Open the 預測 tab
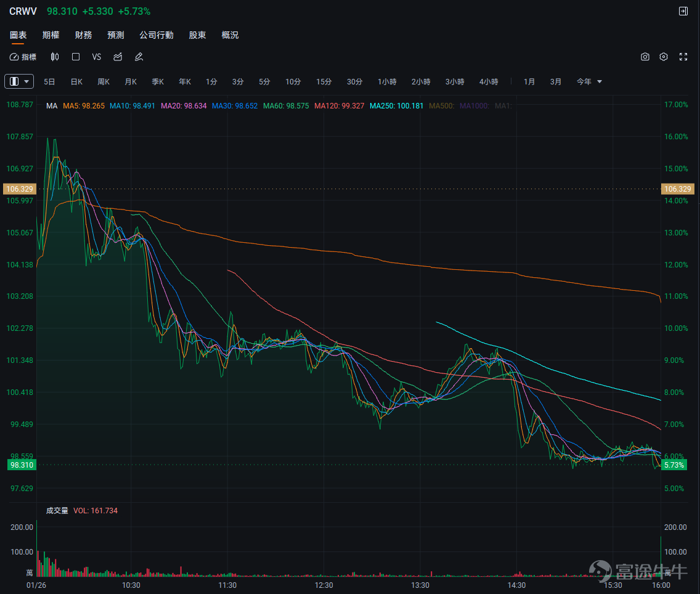 pos(116,35)
